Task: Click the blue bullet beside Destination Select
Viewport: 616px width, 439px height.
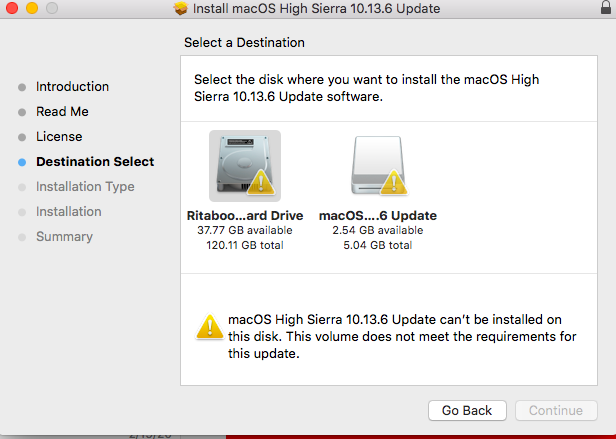Action: pos(22,162)
